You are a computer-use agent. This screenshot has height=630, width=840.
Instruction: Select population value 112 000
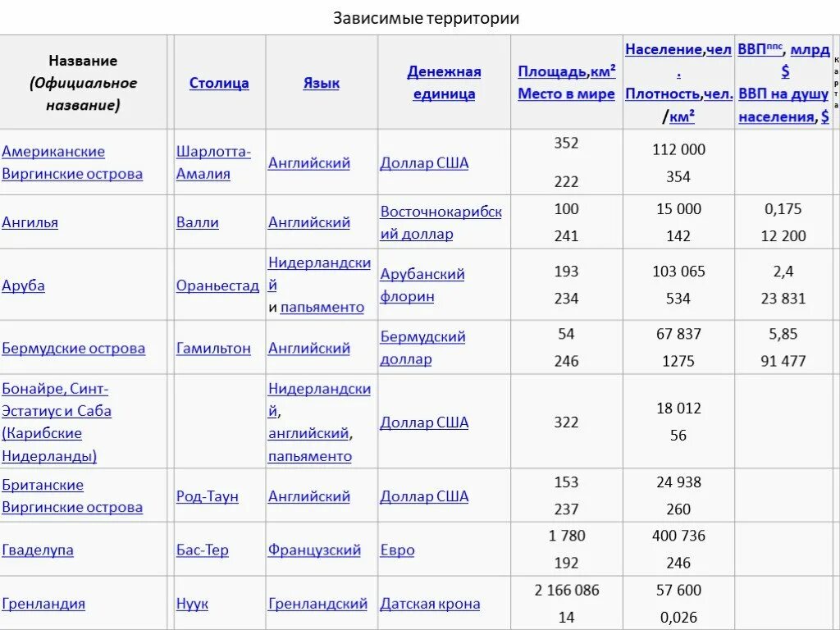678,149
